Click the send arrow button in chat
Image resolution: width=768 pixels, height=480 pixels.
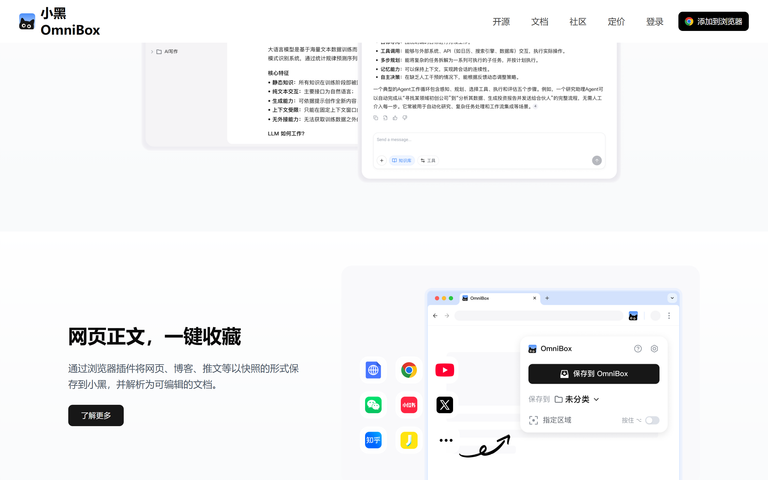click(x=597, y=161)
